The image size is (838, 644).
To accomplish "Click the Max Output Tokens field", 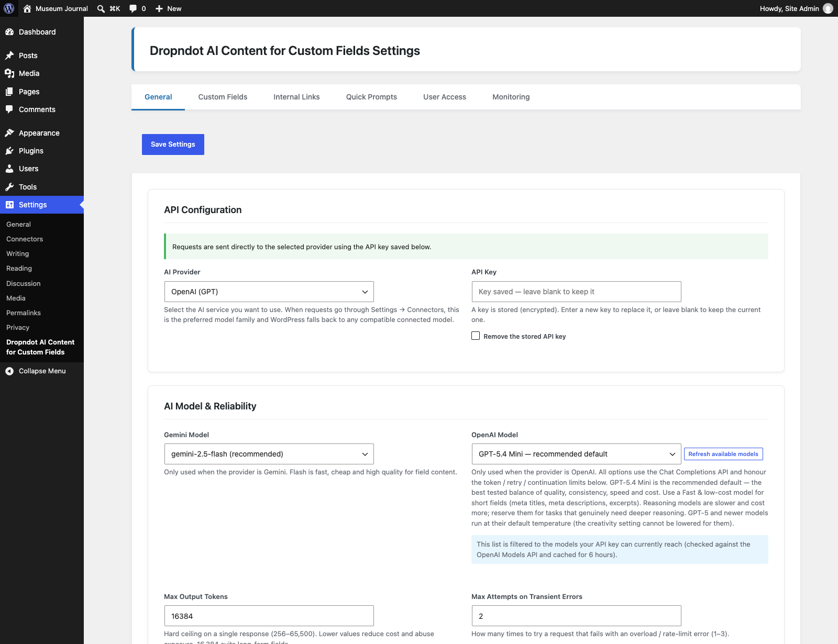I will [x=269, y=616].
